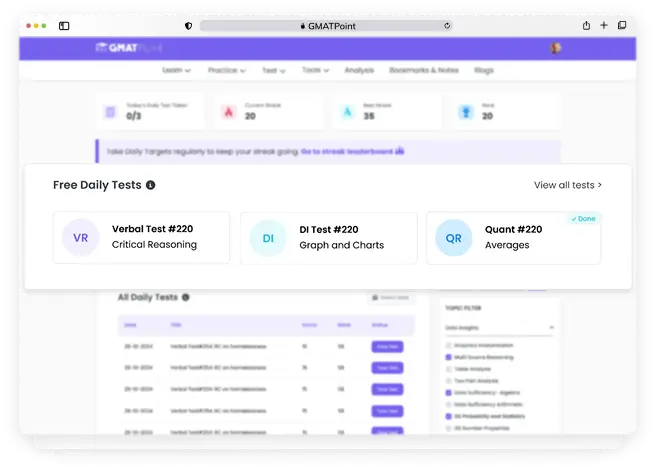Click the best streak icon
This screenshot has height=465, width=656.
(347, 112)
